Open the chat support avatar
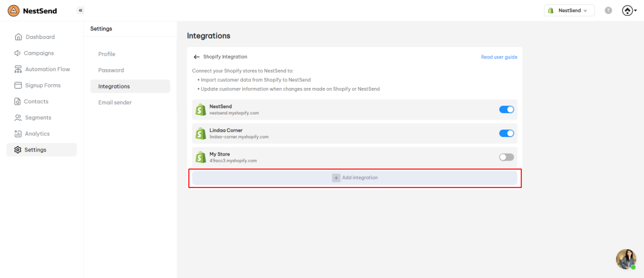The width and height of the screenshot is (644, 278). 626,259
